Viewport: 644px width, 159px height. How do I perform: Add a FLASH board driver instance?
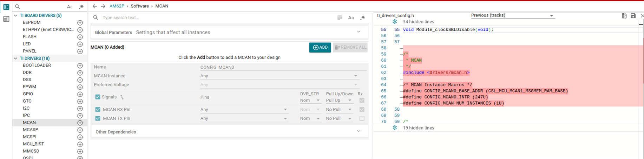coord(80,37)
